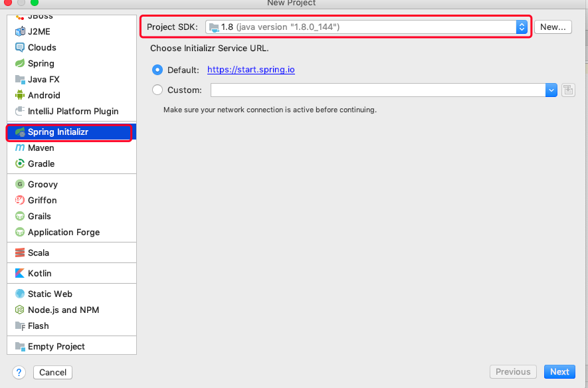Select the Scala project icon
The image size is (588, 388).
point(20,252)
